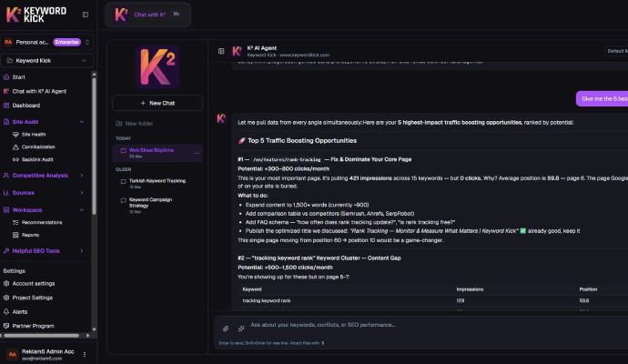The width and height of the screenshot is (628, 364).
Task: Expand the Competitive Analysis section
Action: pos(81,175)
